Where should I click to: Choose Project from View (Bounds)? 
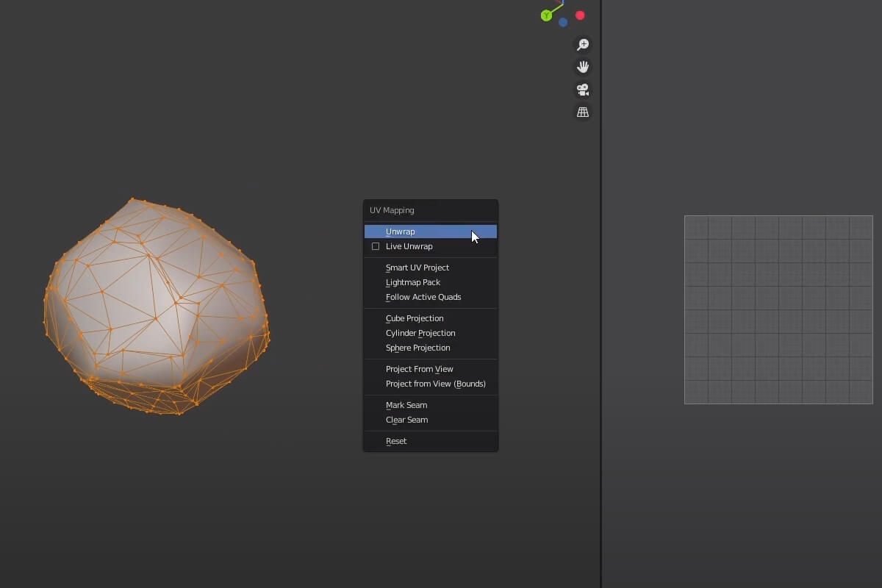coord(431,384)
